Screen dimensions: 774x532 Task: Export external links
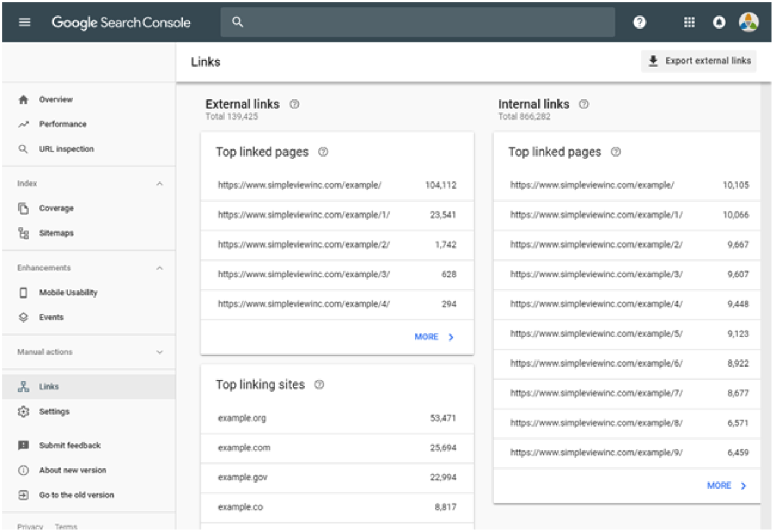(x=698, y=61)
